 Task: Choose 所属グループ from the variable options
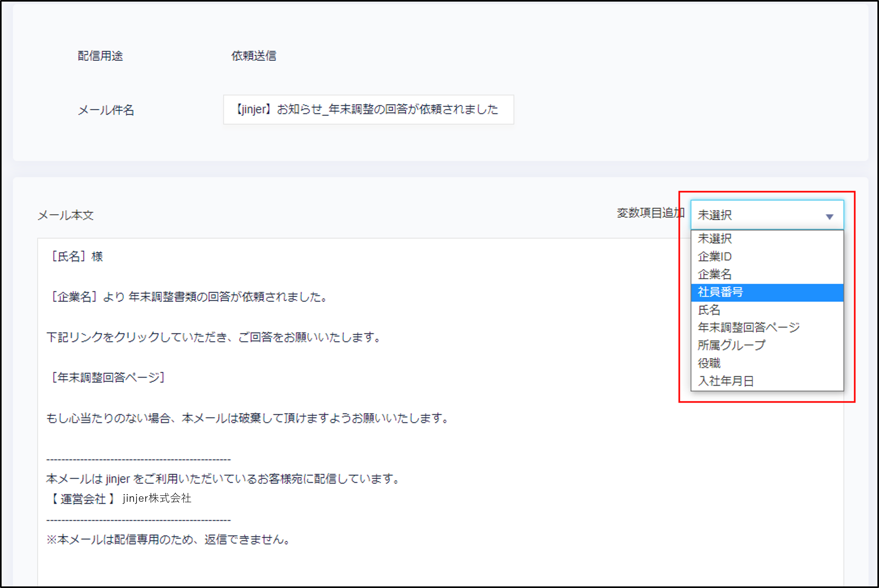731,345
